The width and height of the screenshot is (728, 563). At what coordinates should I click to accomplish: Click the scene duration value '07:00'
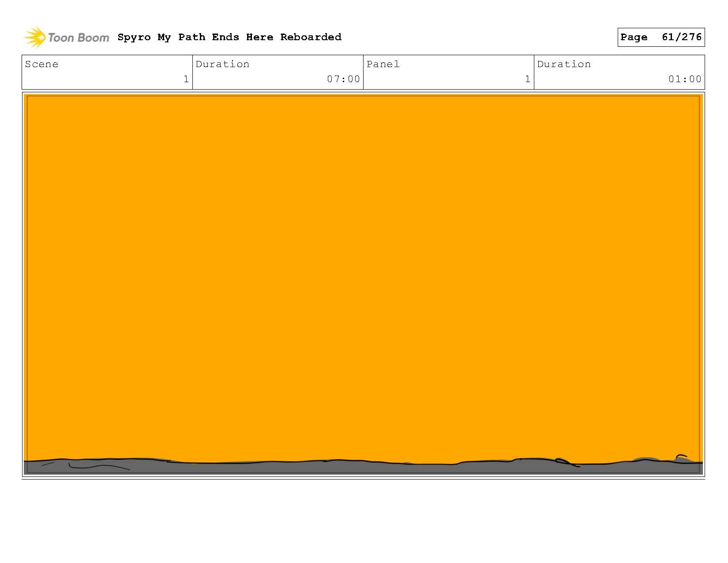click(344, 79)
